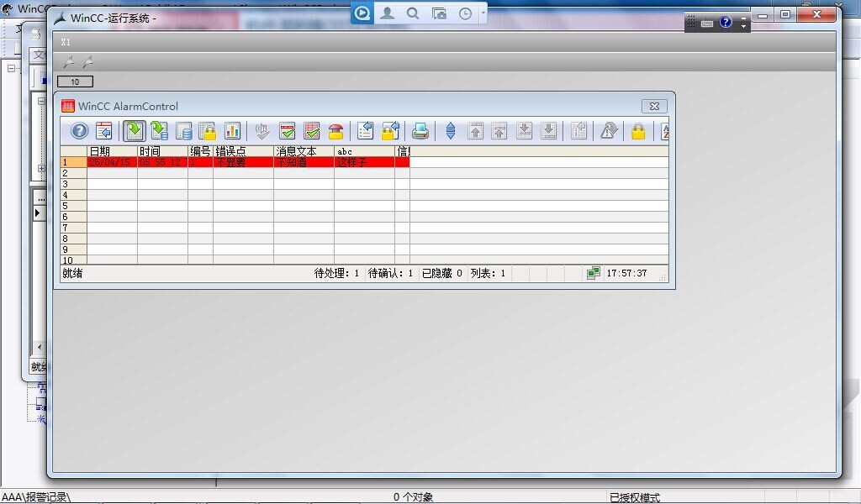Image resolution: width=861 pixels, height=504 pixels.
Task: Select row number 9 header
Action: click(74, 249)
